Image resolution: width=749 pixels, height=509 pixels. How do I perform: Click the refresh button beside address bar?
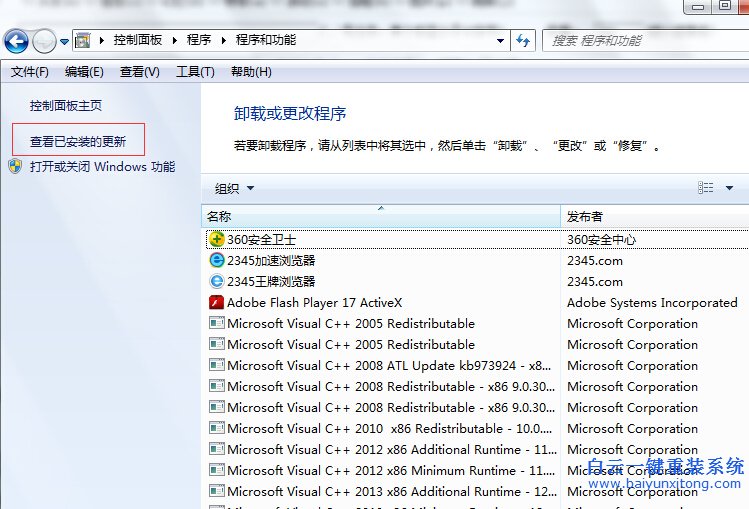523,41
